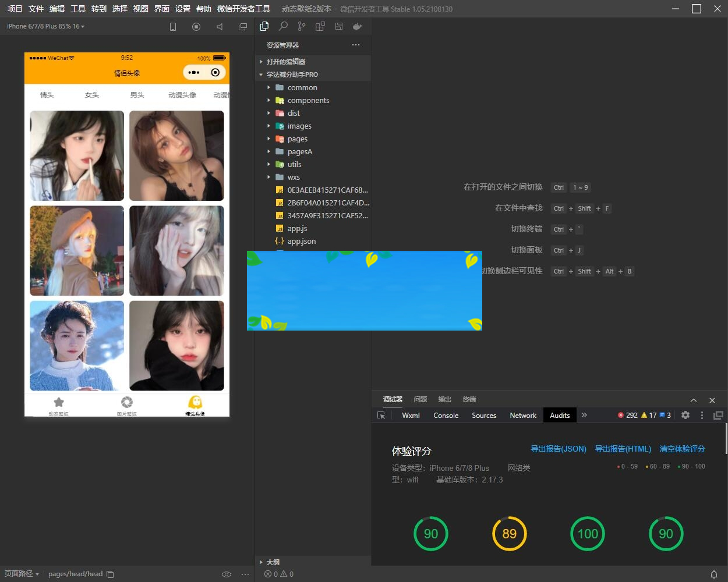Toggle the eye visibility icon near the page path
This screenshot has width=728, height=582.
click(227, 574)
